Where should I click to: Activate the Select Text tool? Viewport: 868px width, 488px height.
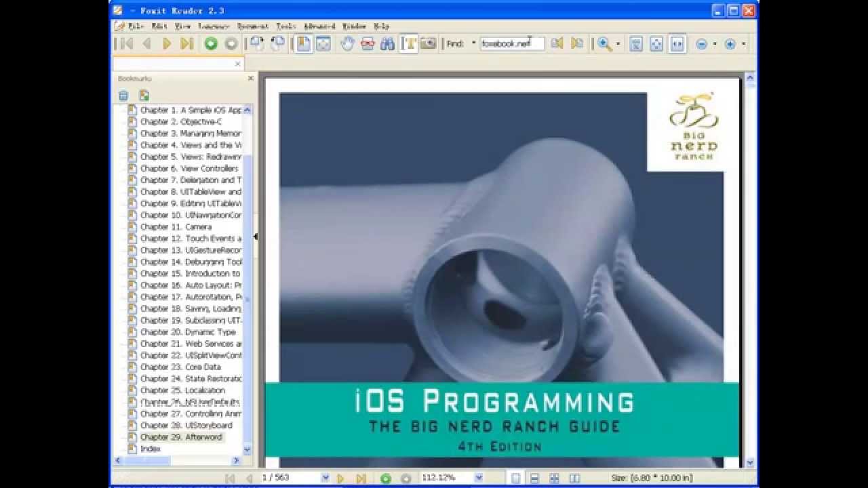pyautogui.click(x=409, y=44)
